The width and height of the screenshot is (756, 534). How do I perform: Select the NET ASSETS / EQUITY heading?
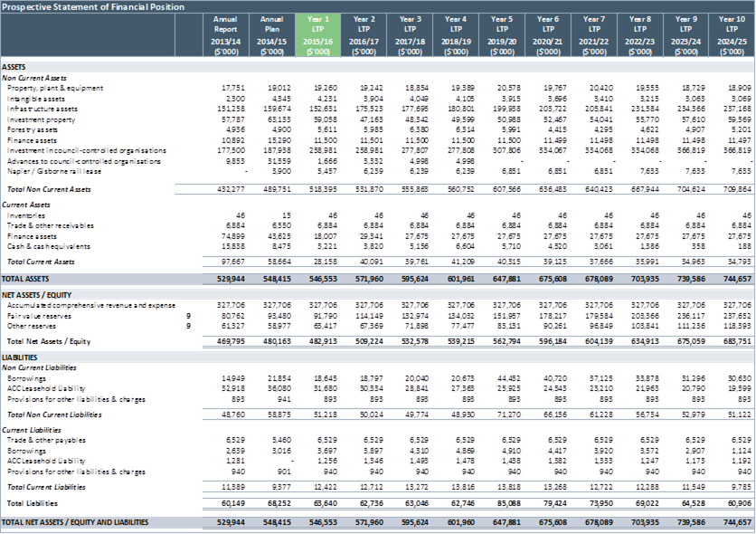coord(37,295)
